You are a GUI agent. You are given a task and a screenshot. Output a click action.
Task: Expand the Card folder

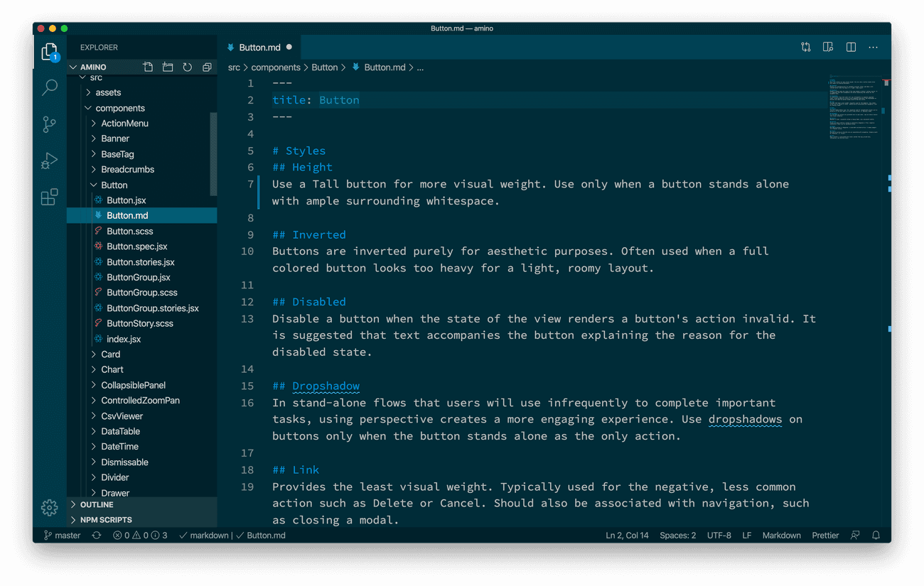pos(109,354)
